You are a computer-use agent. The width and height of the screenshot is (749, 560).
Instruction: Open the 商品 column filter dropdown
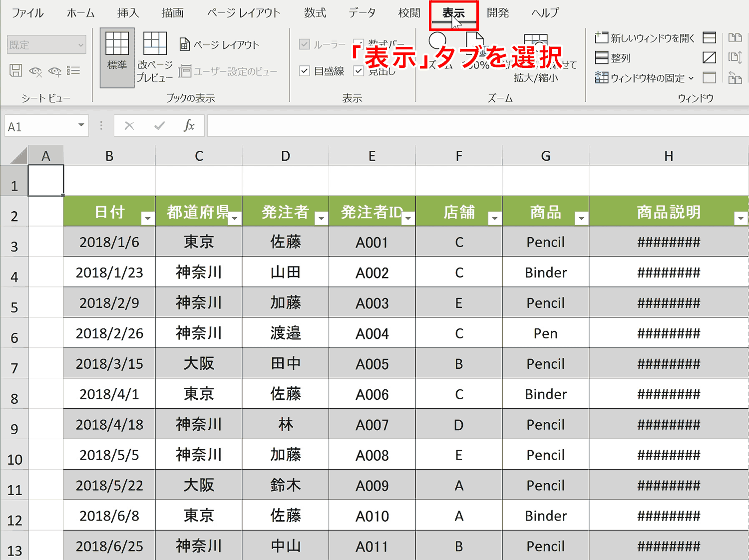pos(581,218)
